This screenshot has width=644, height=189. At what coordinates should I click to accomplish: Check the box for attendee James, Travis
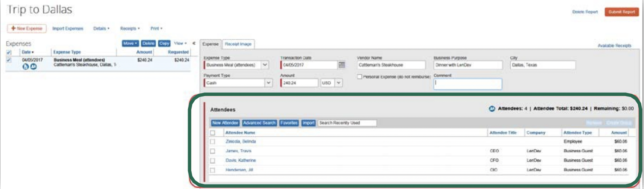(213, 151)
